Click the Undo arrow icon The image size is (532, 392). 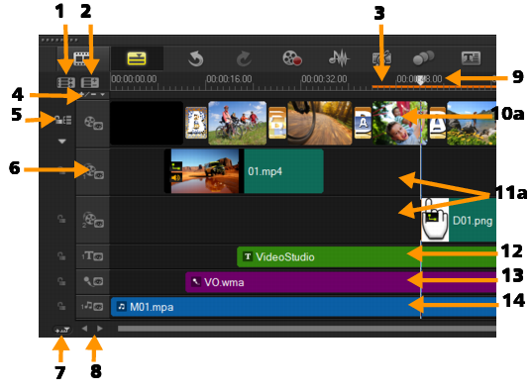196,58
